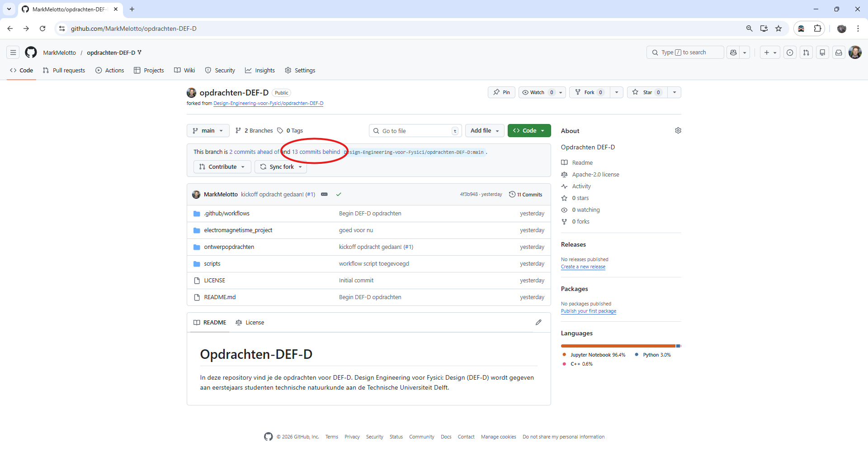Star this repository
Screen dimensions: 868x467
(647, 92)
